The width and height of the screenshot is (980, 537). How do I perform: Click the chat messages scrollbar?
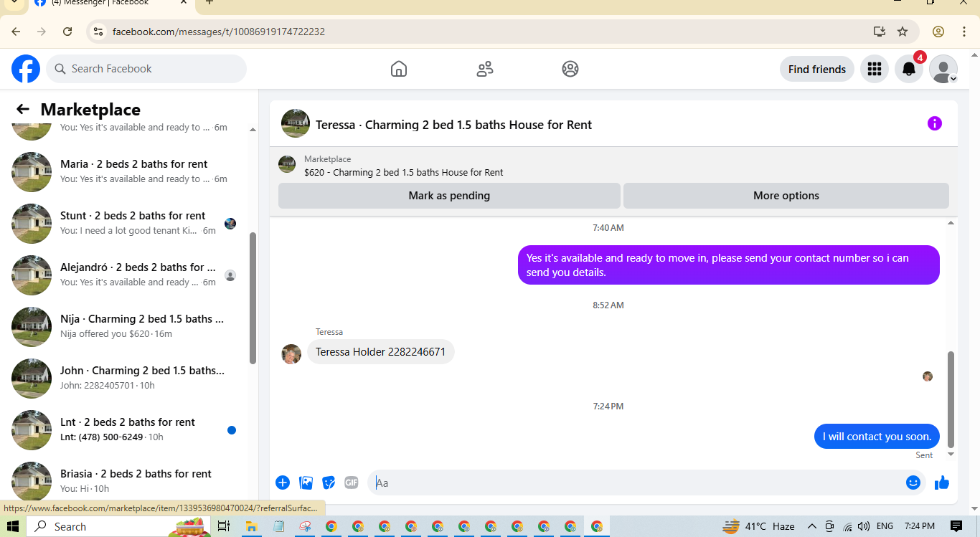[x=951, y=399]
